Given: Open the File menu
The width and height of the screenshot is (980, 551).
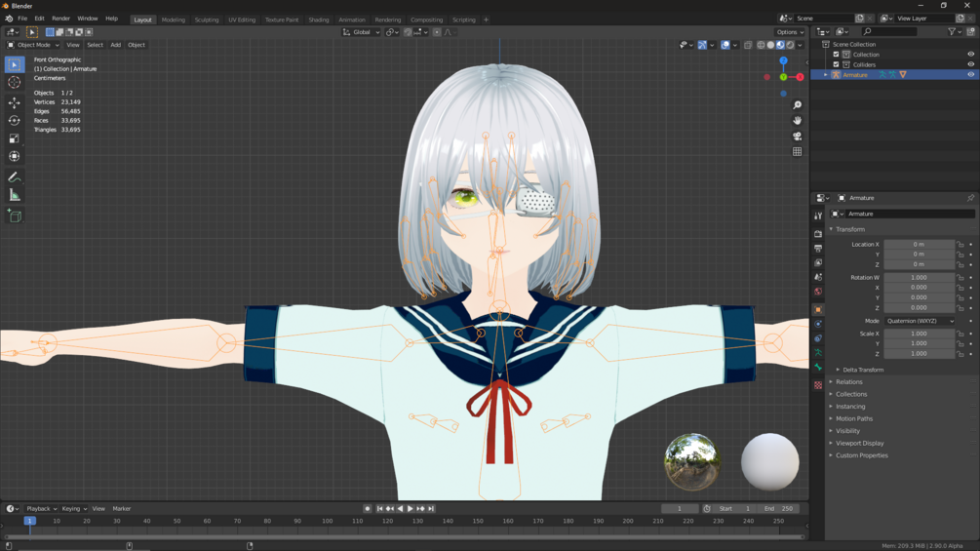Looking at the screenshot, I should coord(22,19).
